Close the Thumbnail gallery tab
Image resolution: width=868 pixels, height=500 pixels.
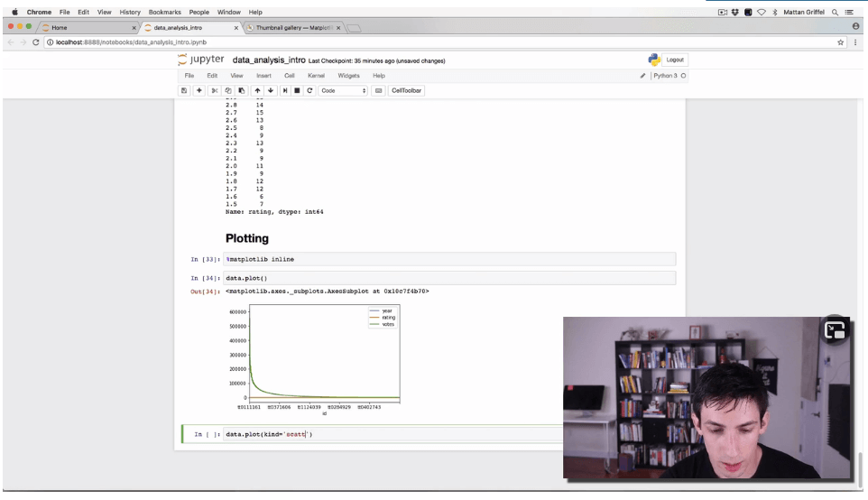tap(338, 28)
